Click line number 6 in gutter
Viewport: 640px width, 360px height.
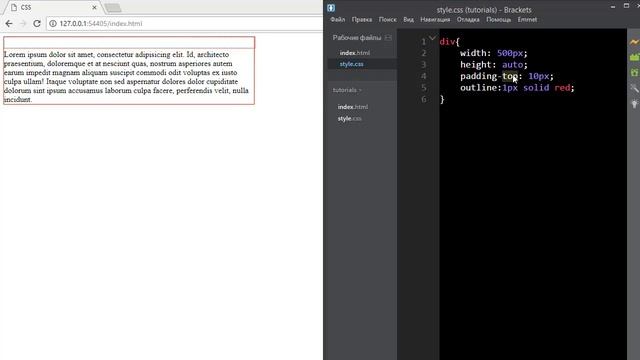[424, 99]
